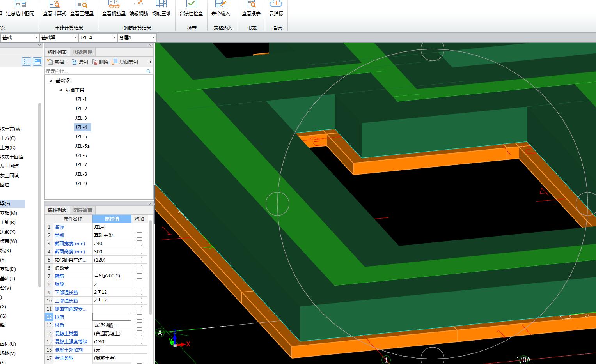Screen dimensions: 596x364
Task: Toggle 附加 checkbox for 截面宽度 row
Action: tap(139, 243)
